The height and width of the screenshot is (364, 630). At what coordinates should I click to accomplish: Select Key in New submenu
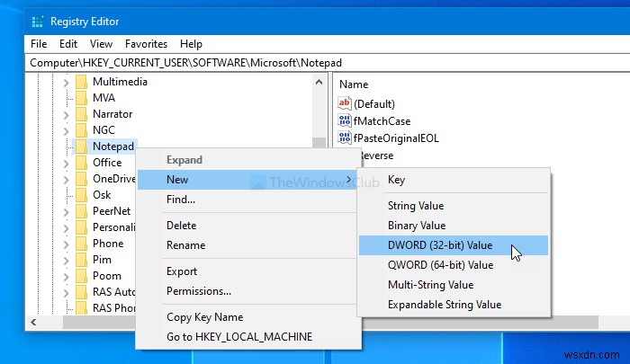pyautogui.click(x=454, y=180)
